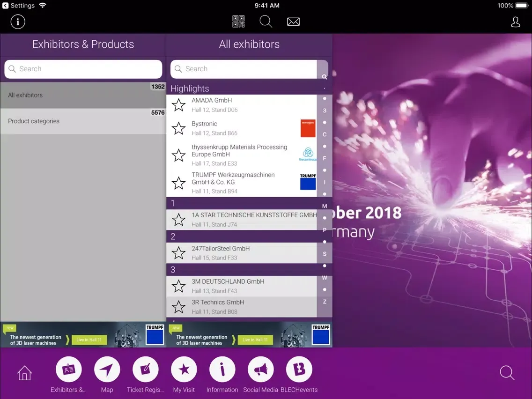Jump to letter S in index

click(325, 254)
